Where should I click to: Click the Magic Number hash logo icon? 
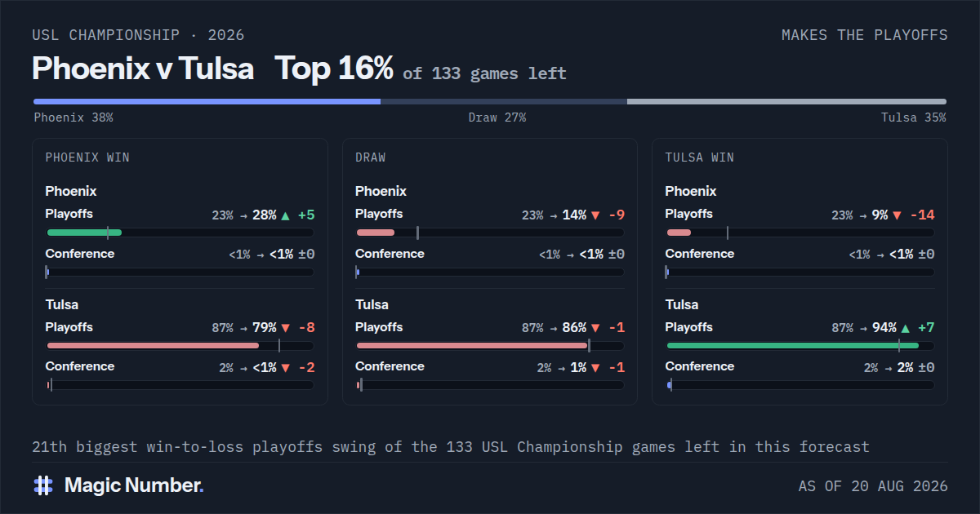43,485
